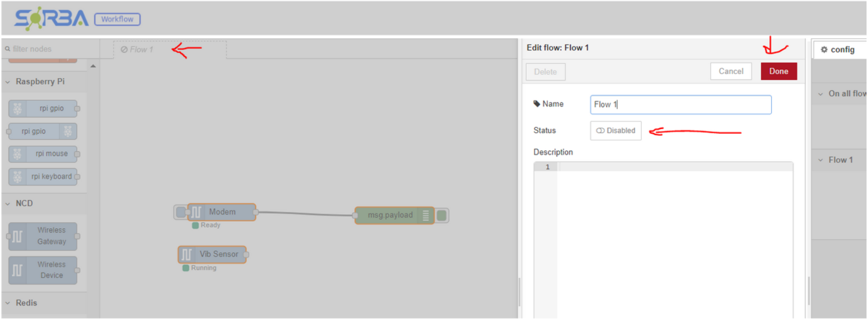The image size is (868, 320).
Task: Click the rpi keyboard palette node icon
Action: [x=18, y=177]
